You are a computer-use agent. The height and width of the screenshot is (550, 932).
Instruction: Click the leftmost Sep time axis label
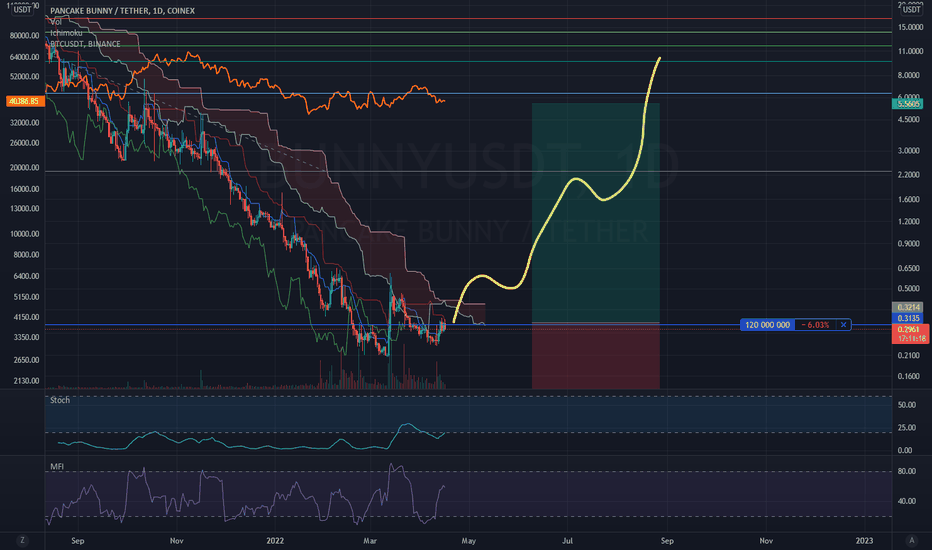[x=77, y=541]
